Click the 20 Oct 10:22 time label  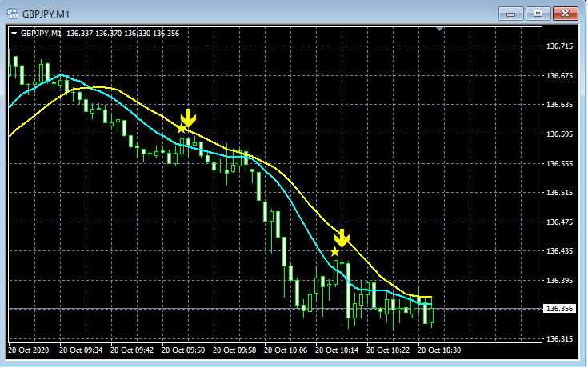[388, 350]
